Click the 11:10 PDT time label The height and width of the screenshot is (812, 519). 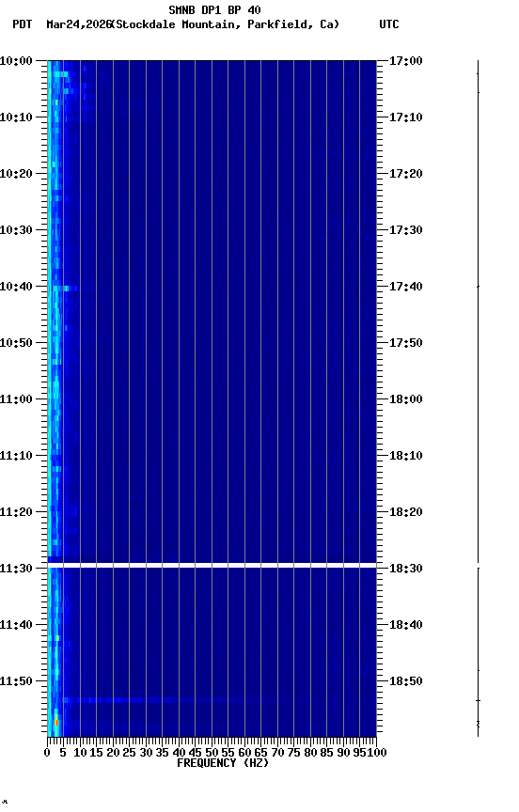tap(16, 456)
